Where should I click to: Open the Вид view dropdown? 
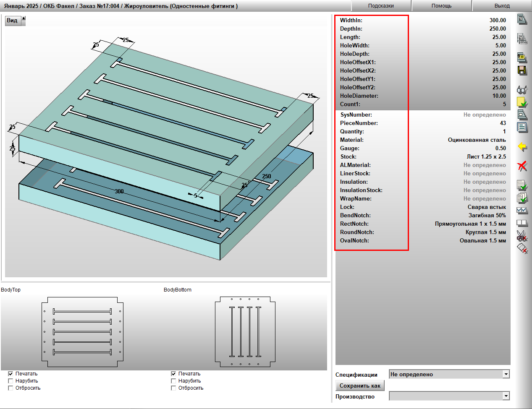click(15, 21)
